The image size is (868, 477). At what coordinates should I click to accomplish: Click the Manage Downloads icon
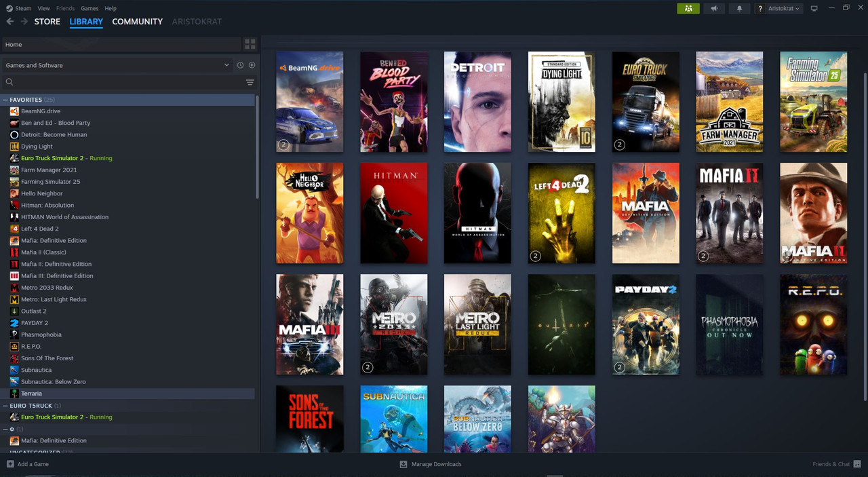pyautogui.click(x=403, y=464)
